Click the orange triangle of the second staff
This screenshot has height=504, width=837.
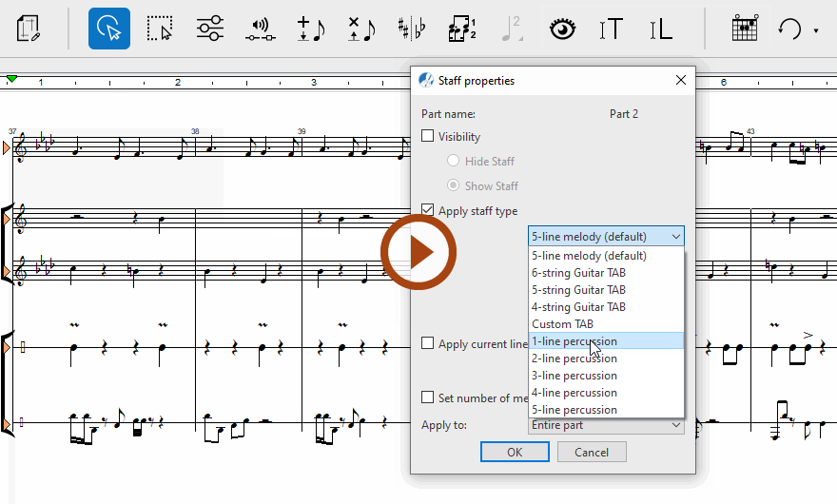coord(7,220)
